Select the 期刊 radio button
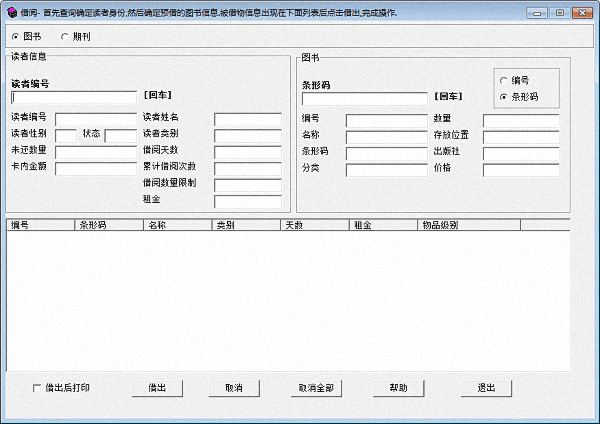The image size is (600, 424). click(x=65, y=36)
